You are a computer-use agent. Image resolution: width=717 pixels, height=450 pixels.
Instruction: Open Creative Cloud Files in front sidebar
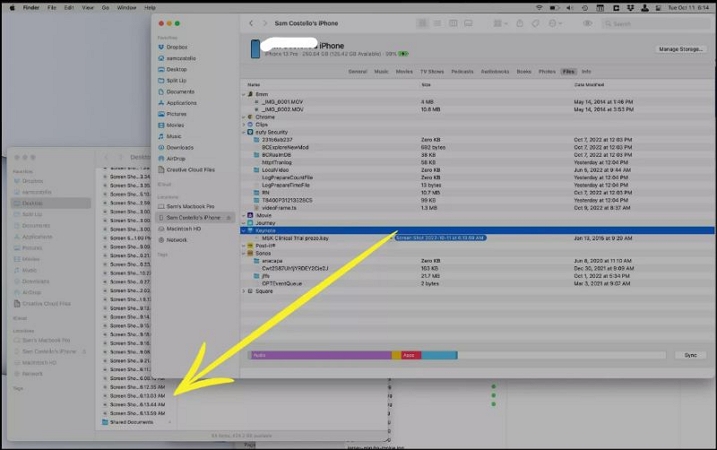pyautogui.click(x=186, y=170)
